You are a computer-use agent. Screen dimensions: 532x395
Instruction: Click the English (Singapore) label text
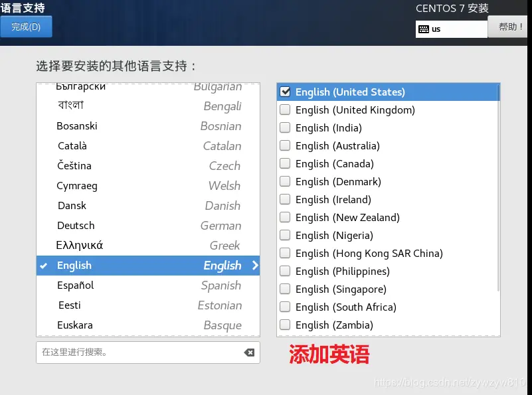341,289
